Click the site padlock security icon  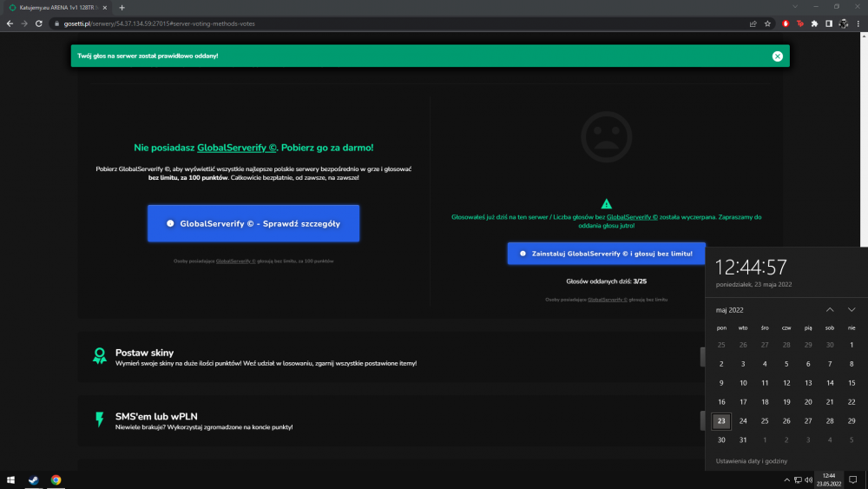tap(56, 23)
